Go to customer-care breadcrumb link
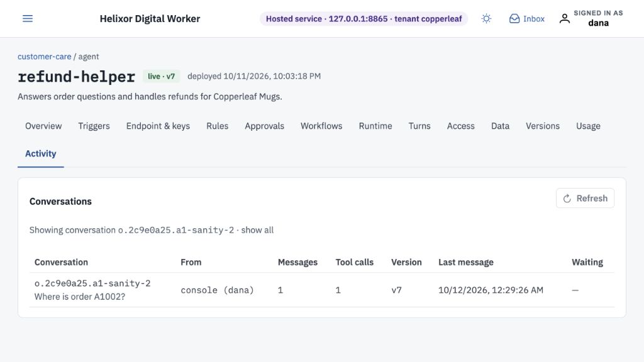The width and height of the screenshot is (644, 362). pyautogui.click(x=45, y=56)
